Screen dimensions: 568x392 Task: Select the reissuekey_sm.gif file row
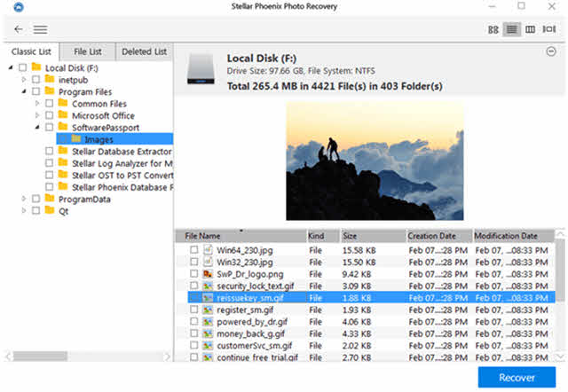click(371, 298)
